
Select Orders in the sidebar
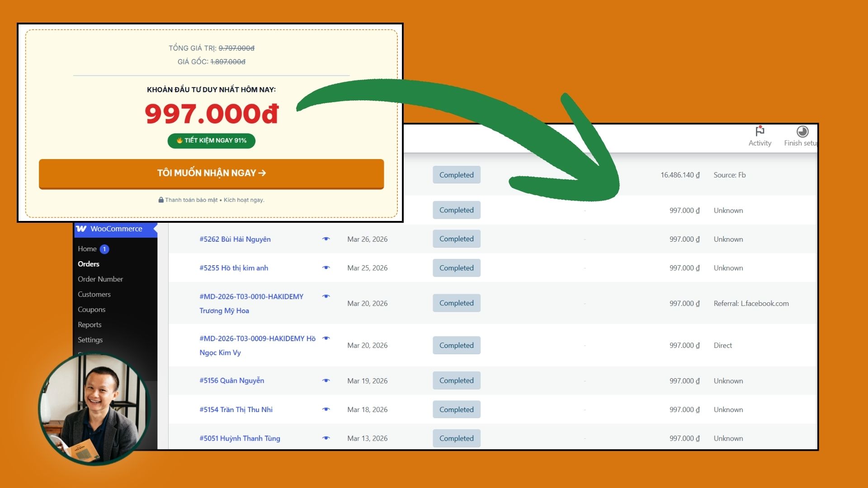pos(89,264)
